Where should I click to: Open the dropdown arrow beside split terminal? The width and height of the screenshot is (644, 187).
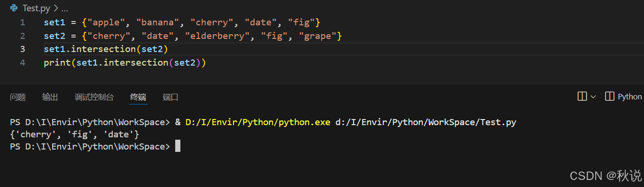[593, 97]
